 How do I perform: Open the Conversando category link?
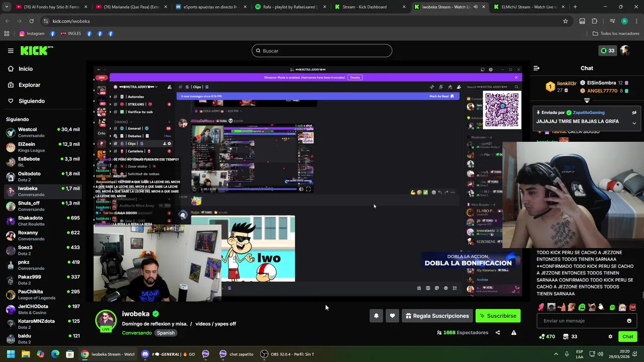click(136, 333)
